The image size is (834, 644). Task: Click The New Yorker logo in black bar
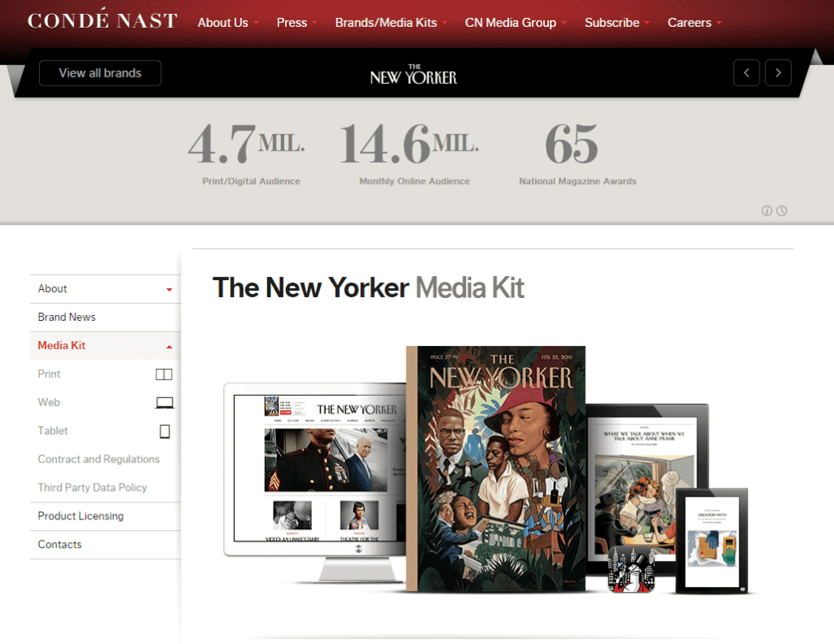(413, 74)
